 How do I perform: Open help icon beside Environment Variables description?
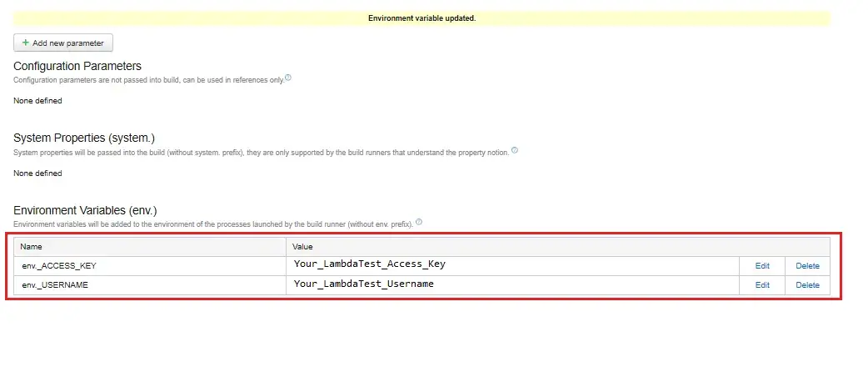[x=418, y=223]
